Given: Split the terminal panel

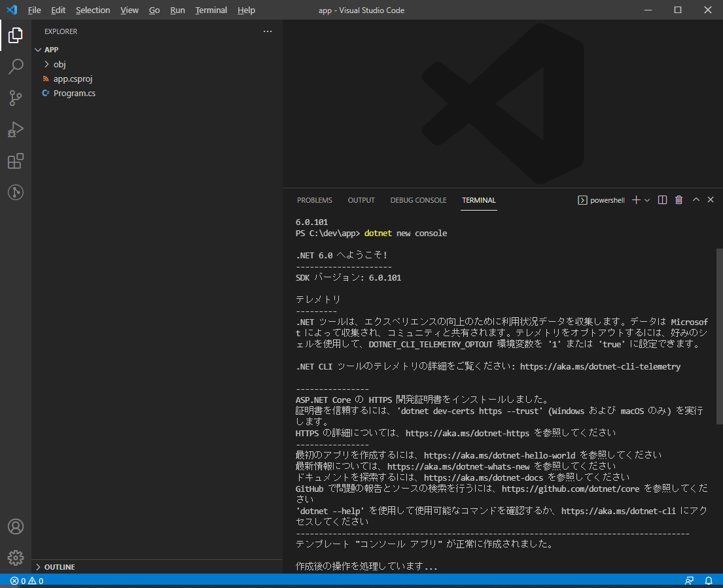Looking at the screenshot, I should click(662, 200).
